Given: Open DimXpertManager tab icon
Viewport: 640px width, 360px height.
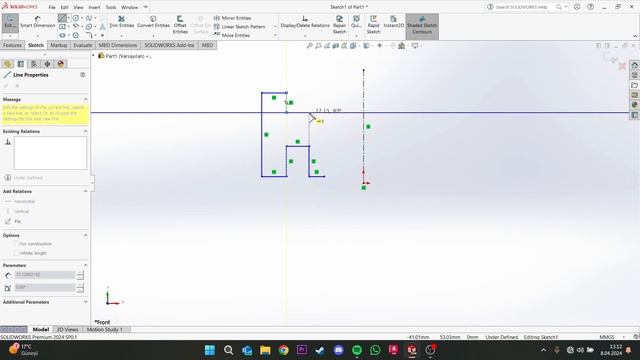Looking at the screenshot, I should [x=47, y=64].
